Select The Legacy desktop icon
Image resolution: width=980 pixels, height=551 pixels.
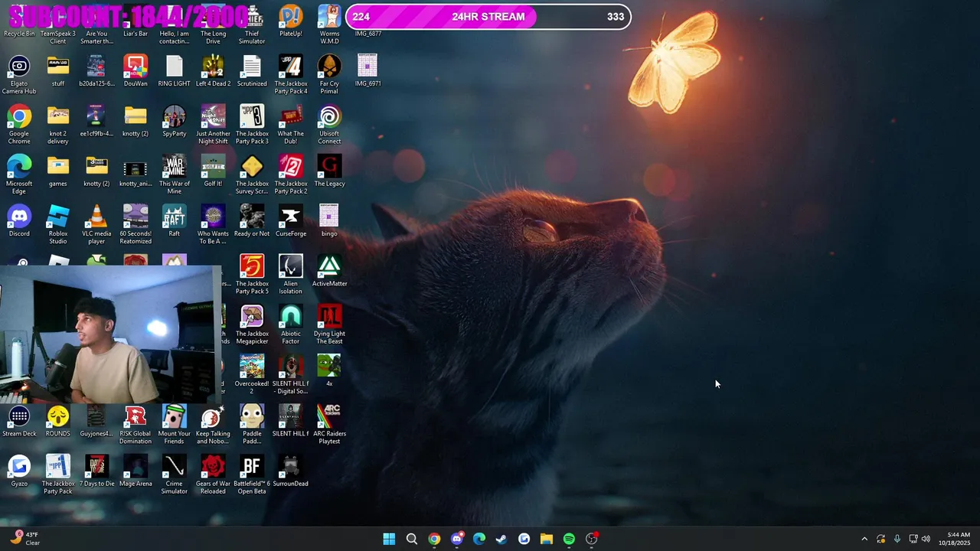(x=329, y=171)
